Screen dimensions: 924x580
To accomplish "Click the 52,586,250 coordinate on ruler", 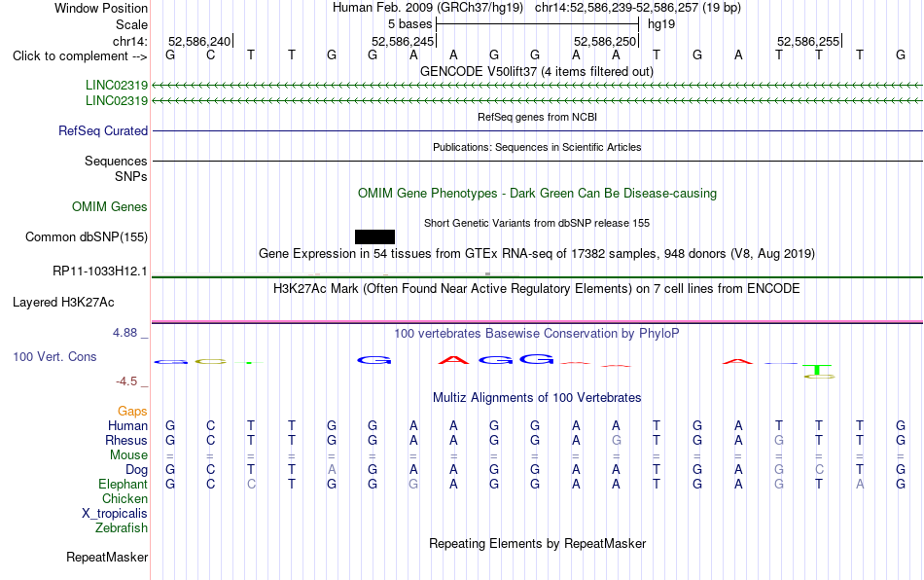I will 605,41.
